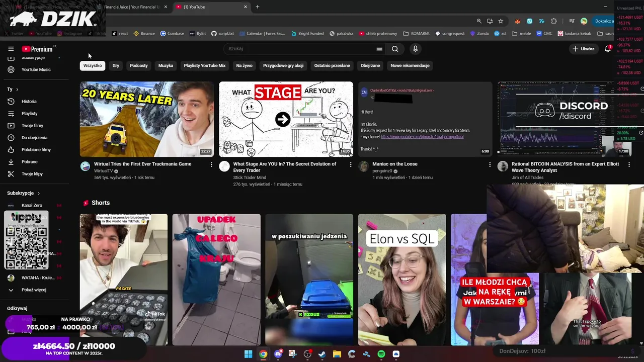Open Pobrane downloads in sidebar
The width and height of the screenshot is (644, 362).
coord(29,162)
